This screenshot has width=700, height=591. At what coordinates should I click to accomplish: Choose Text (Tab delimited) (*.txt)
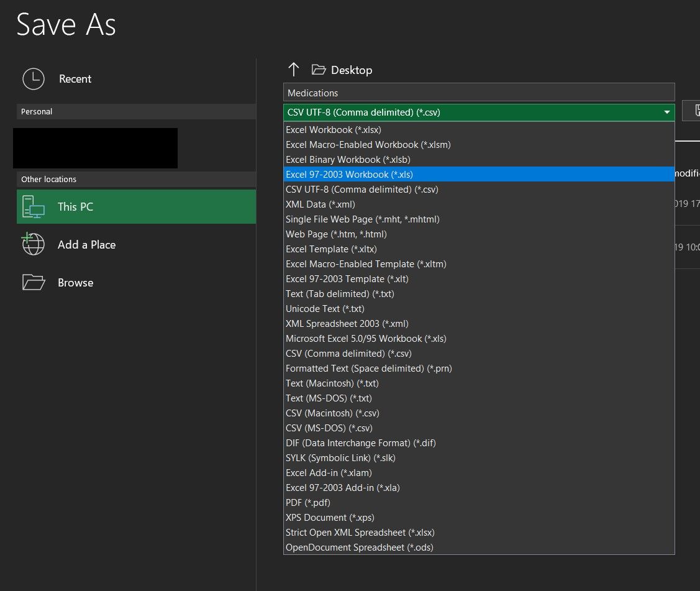click(x=340, y=294)
